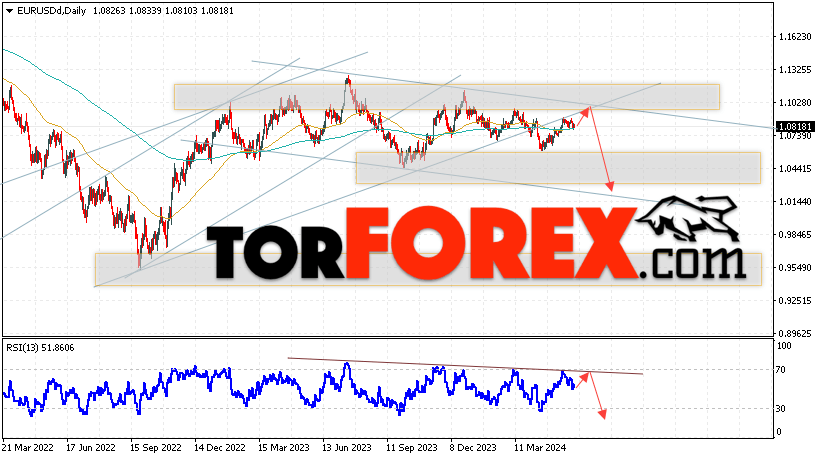Click the 1.16230 price axis label
This screenshot has width=819, height=459.
coord(795,37)
